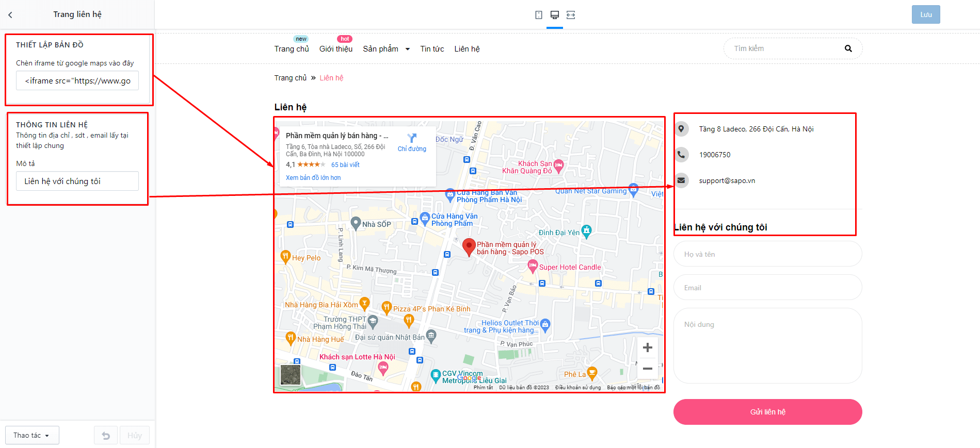980x448 pixels.
Task: Click the Phím tắt map shortcuts button
Action: point(484,388)
